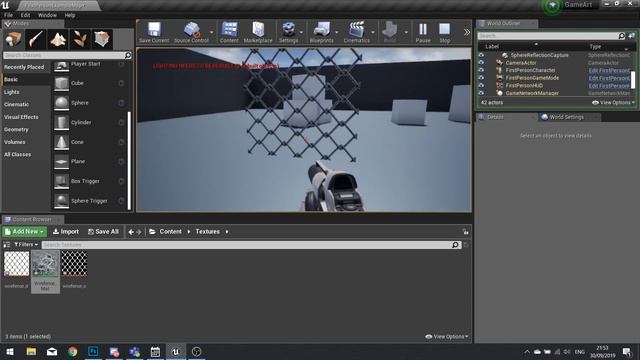Open Blueprints toolbar icon
Viewport: 640px width, 360px height.
point(321,29)
